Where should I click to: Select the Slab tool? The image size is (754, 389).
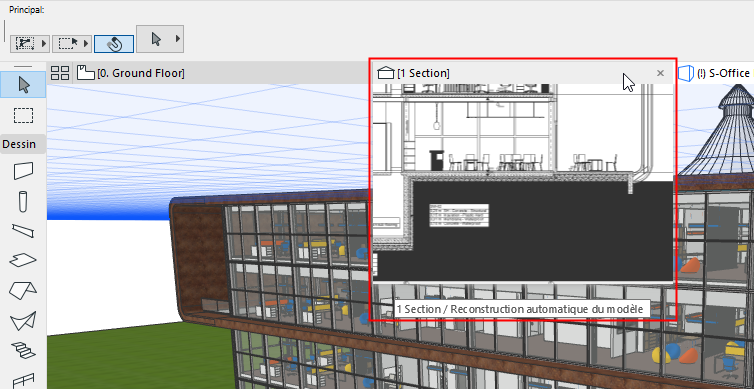(23, 260)
